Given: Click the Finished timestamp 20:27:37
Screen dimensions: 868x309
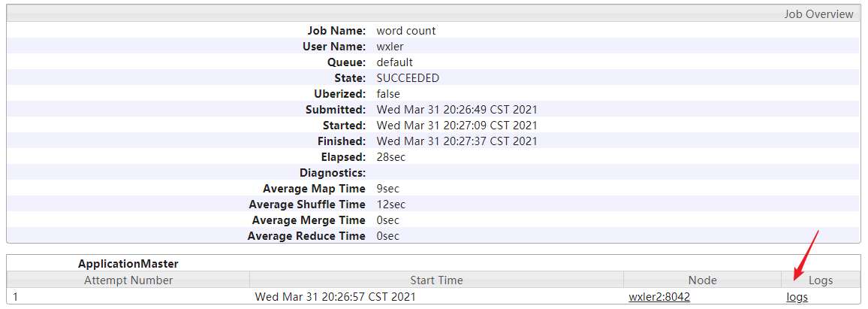Looking at the screenshot, I should click(457, 141).
